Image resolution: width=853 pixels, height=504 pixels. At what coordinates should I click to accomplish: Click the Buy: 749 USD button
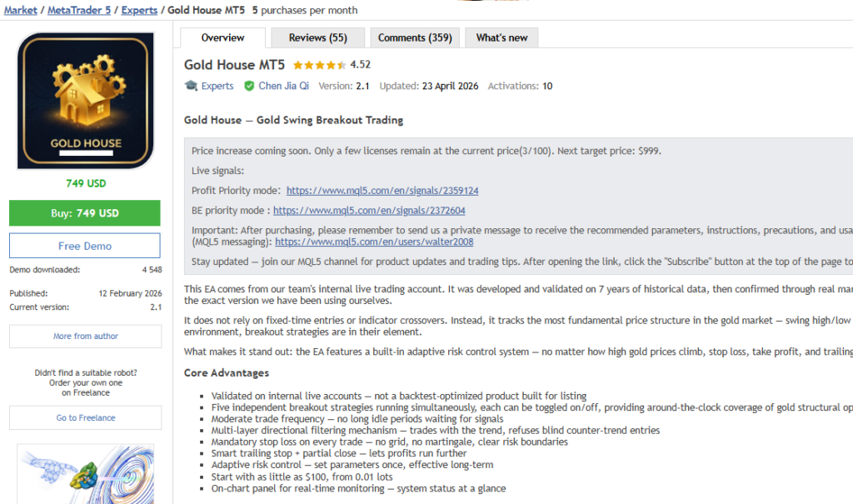point(85,212)
